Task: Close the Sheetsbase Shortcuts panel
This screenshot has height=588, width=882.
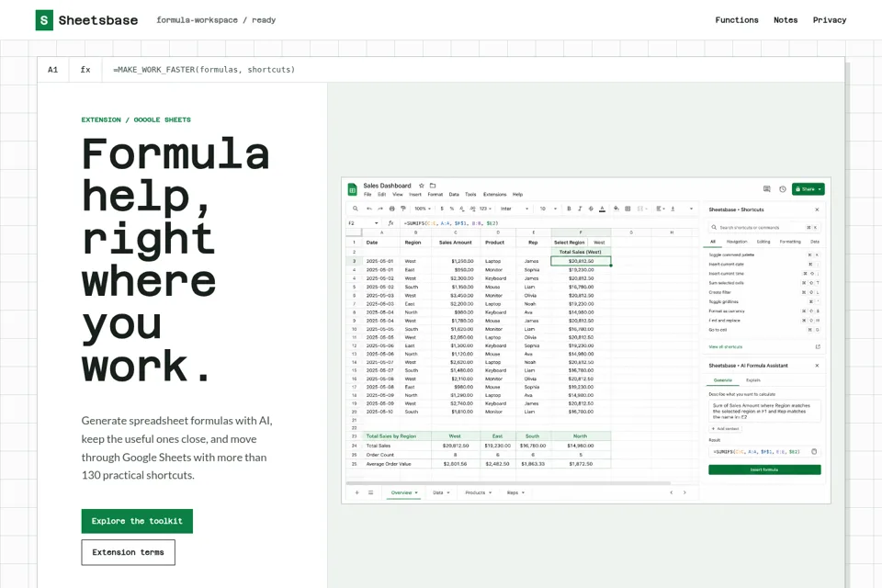Action: pos(818,209)
